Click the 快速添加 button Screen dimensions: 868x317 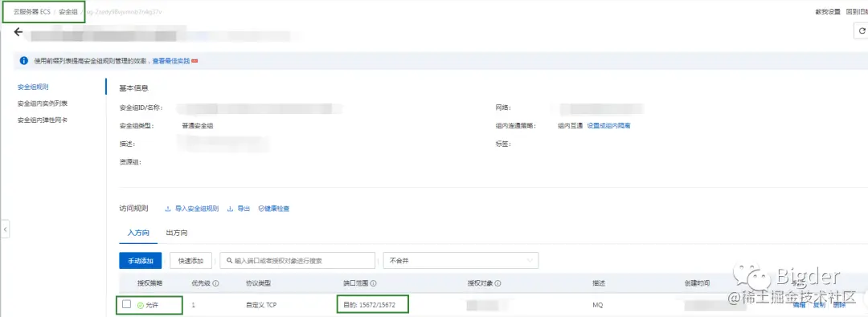coord(191,261)
